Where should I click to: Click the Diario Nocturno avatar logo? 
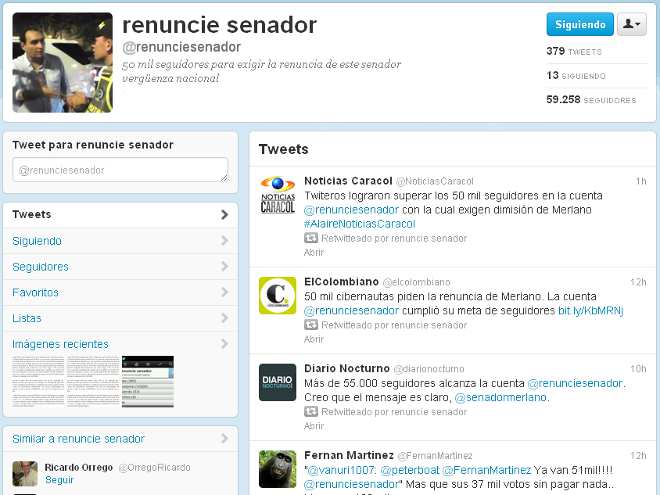277,382
